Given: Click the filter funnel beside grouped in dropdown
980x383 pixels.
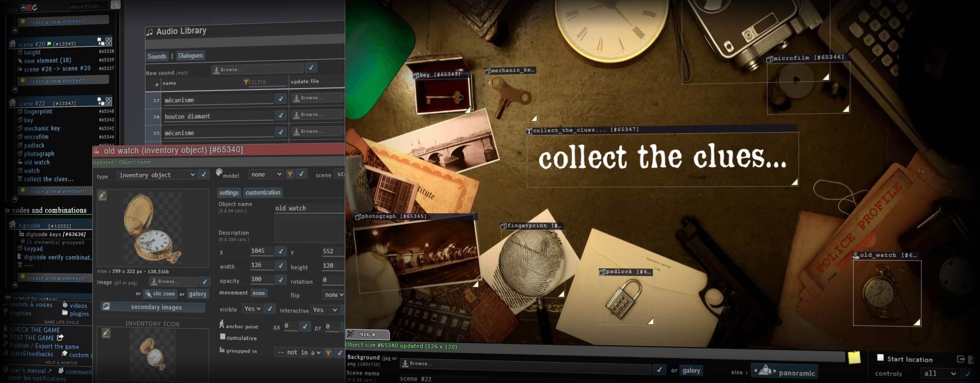Looking at the screenshot, I should click(328, 353).
